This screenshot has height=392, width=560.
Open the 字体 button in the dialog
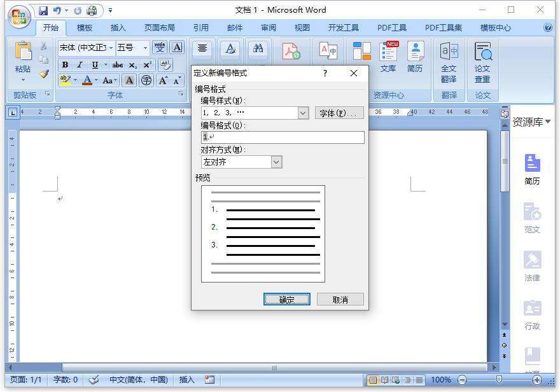pos(339,113)
